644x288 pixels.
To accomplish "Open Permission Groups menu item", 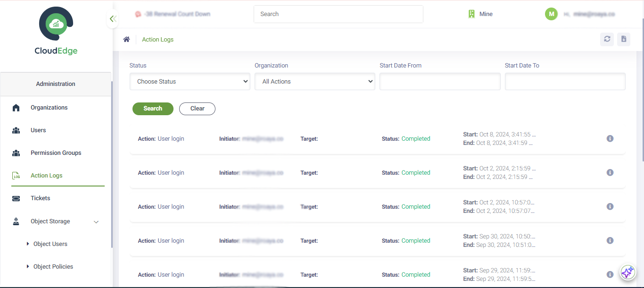I will tap(56, 153).
